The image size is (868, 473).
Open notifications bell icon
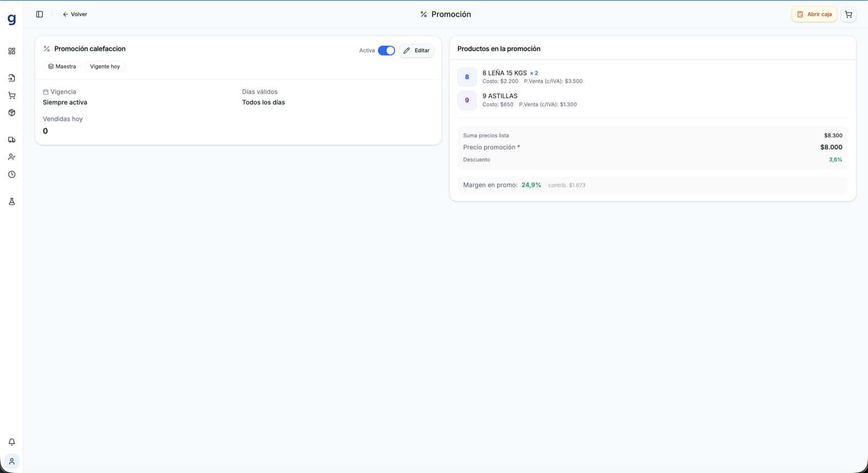click(x=11, y=442)
